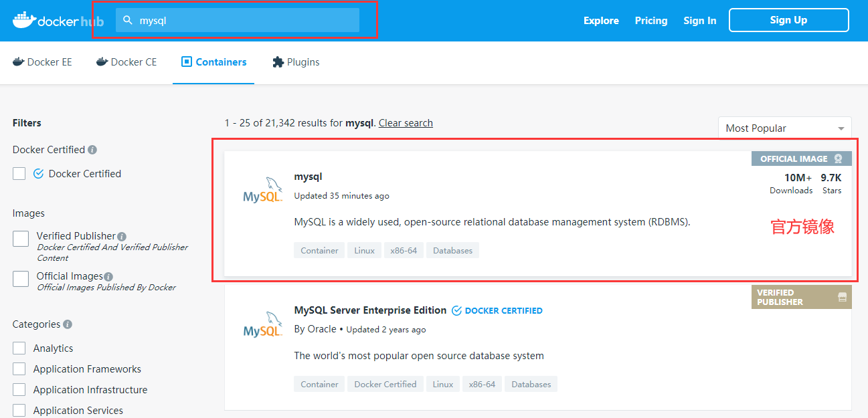Click Databases tag on Enterprise Edition result
This screenshot has width=868, height=418.
click(531, 385)
